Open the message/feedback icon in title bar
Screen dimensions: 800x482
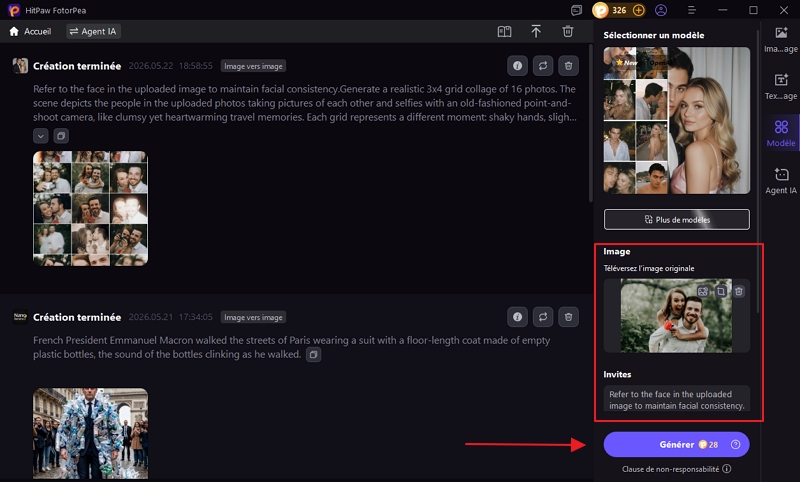click(577, 10)
